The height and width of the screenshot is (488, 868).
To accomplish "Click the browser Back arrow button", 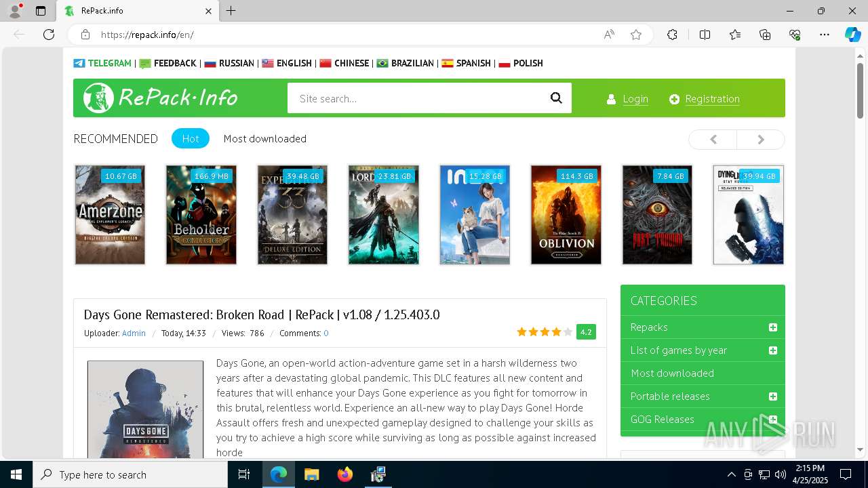I will [x=19, y=35].
